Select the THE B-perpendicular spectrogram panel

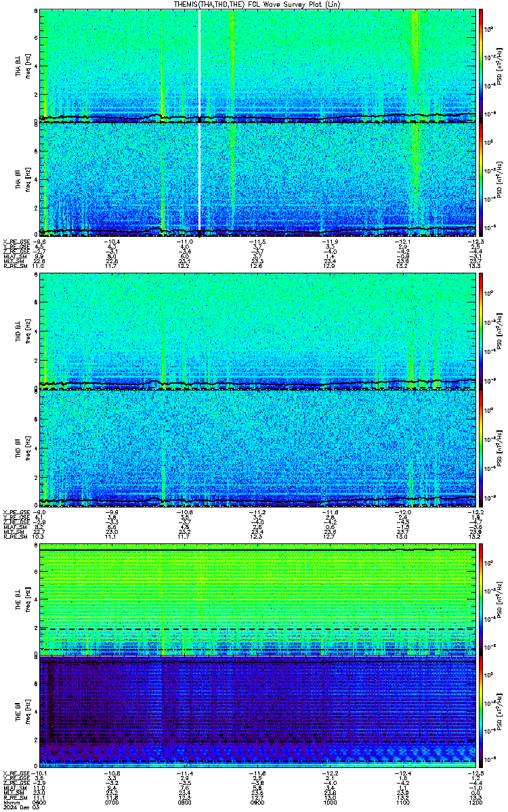[x=257, y=600]
